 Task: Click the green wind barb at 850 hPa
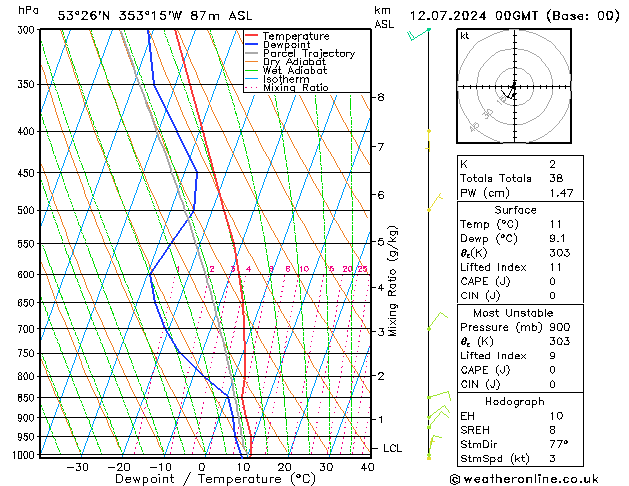pyautogui.click(x=439, y=395)
